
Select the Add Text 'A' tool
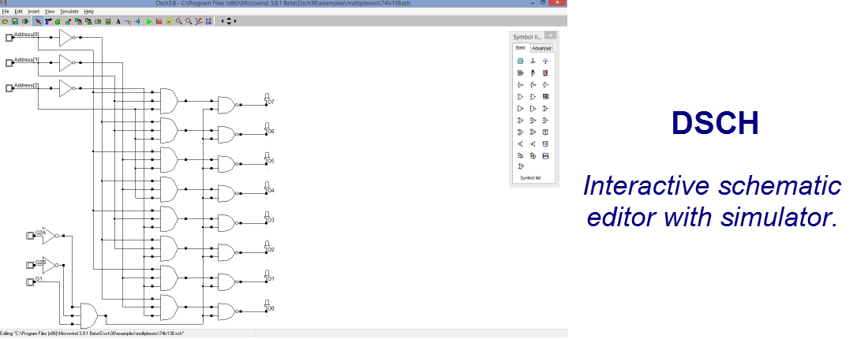pyautogui.click(x=118, y=21)
